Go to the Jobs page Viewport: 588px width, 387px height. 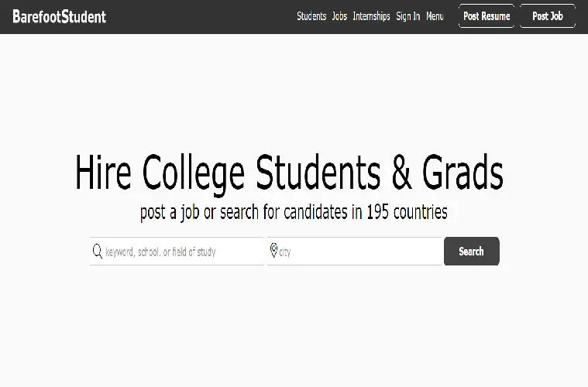tap(339, 16)
